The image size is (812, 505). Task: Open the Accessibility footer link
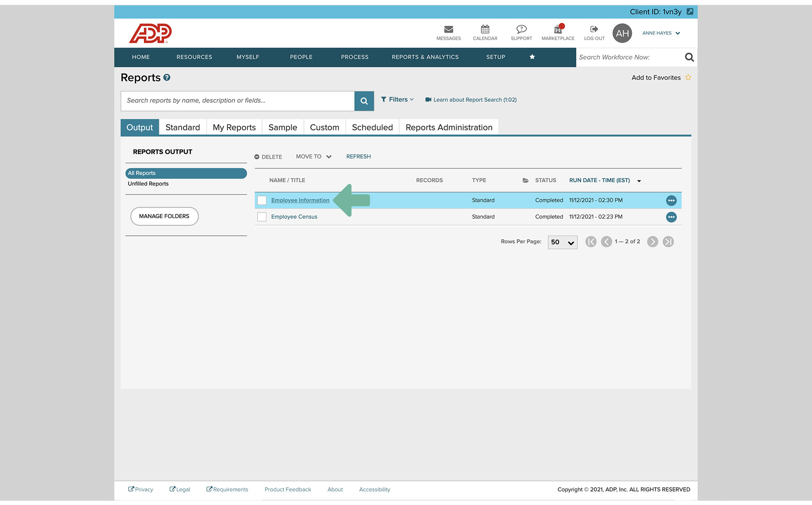pyautogui.click(x=375, y=489)
